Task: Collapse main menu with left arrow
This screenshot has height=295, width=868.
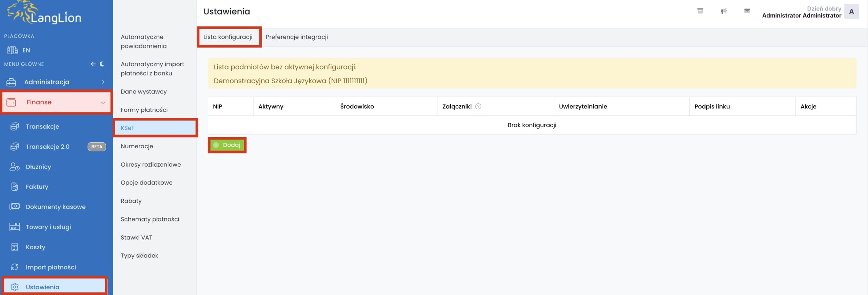Action: tap(93, 64)
